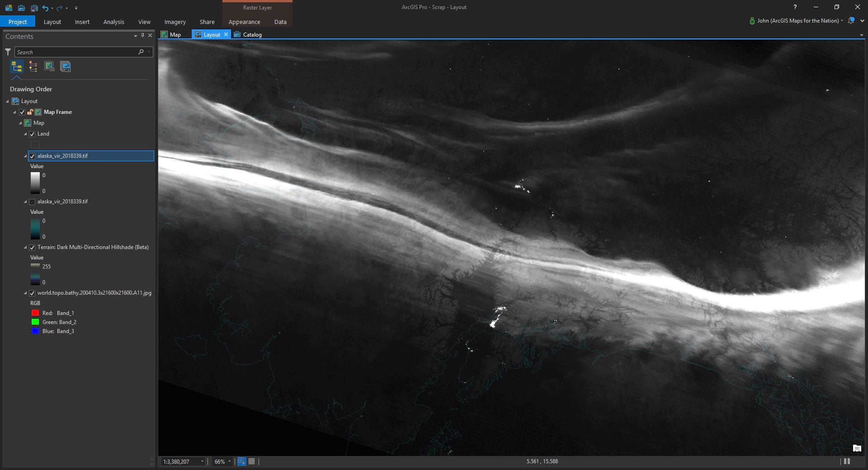Click the Map Frame element icon
Image resolution: width=868 pixels, height=470 pixels.
tap(38, 112)
